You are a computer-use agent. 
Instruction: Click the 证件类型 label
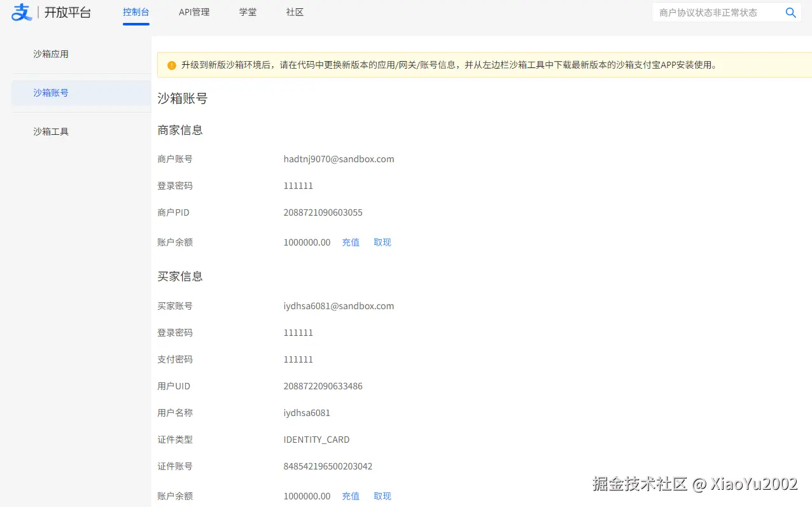coord(175,440)
